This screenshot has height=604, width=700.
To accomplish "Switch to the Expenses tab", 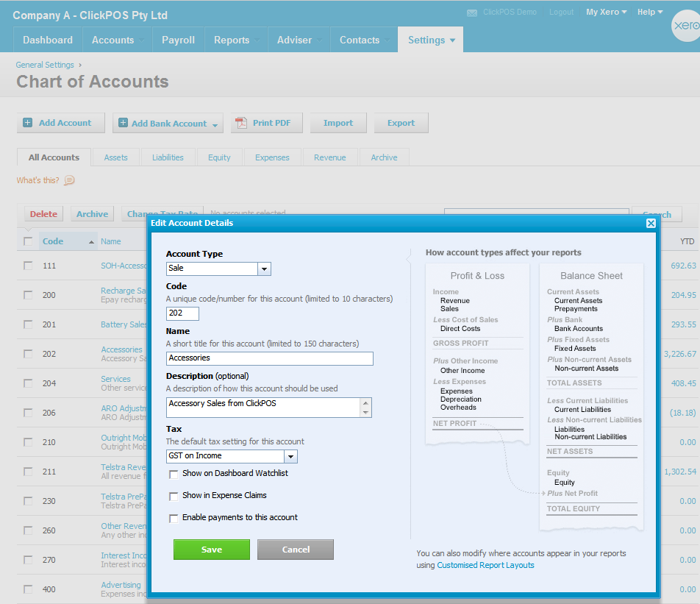I will (272, 157).
